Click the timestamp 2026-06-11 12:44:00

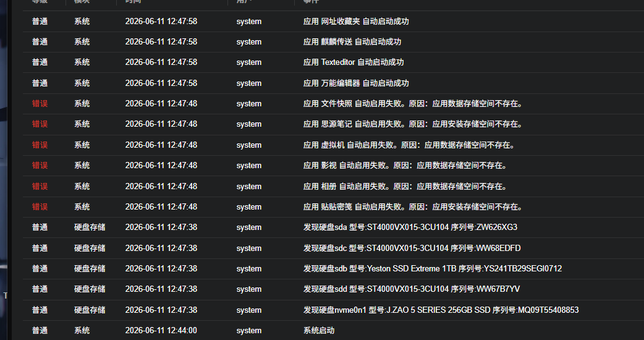161,331
